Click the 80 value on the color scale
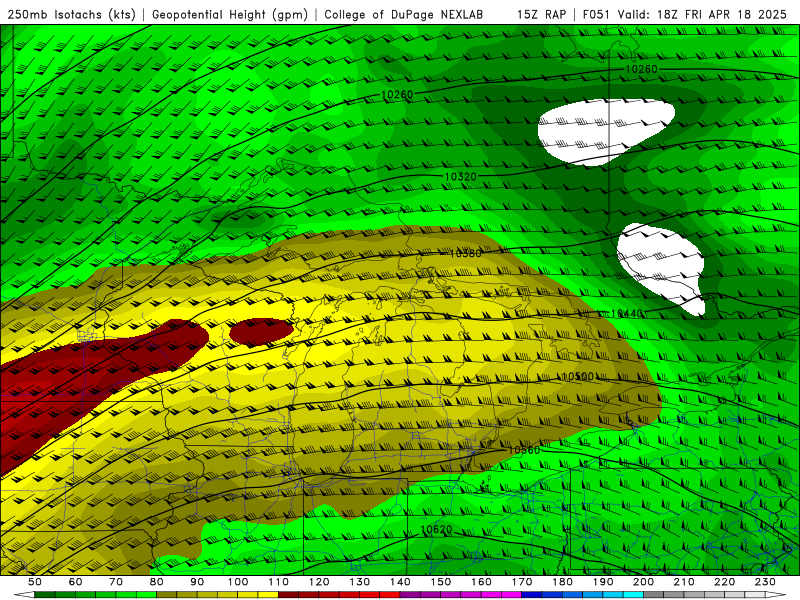The image size is (800, 600). 156,582
